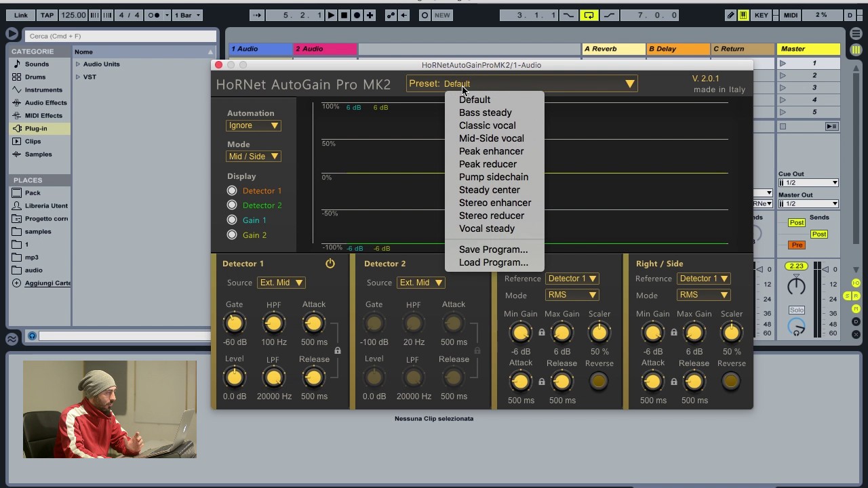Click the Record button in transport
Screen dimensions: 868x488
[x=357, y=15]
